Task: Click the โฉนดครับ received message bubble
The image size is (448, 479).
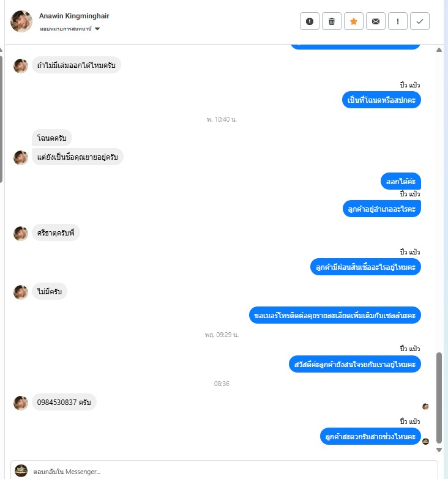Action: pos(52,138)
